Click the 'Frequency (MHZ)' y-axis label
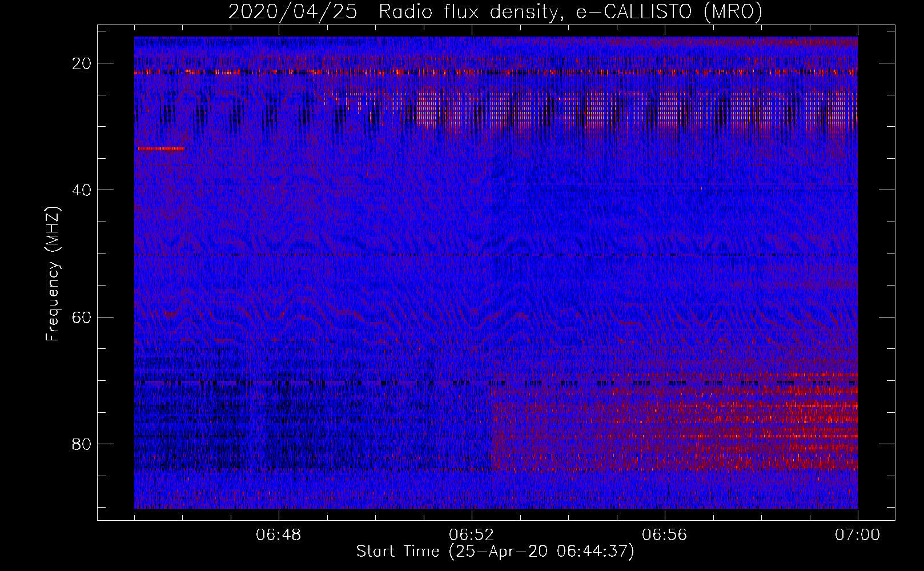 point(53,274)
